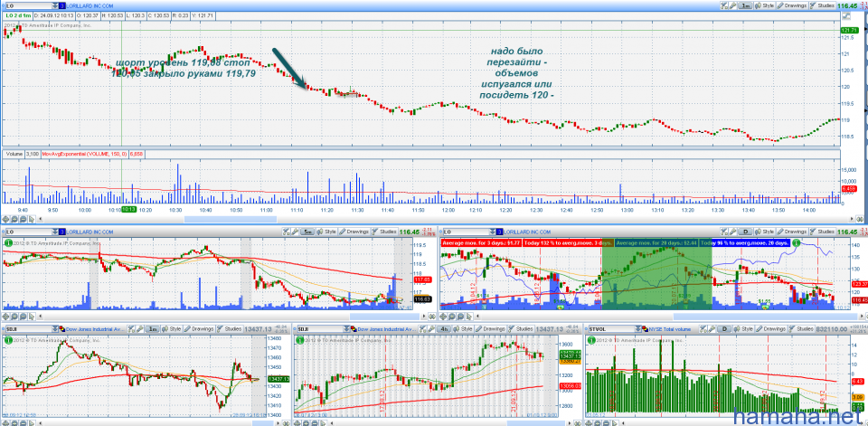Click pan icon below daily LO chart
The image size is (868, 426).
[444, 317]
